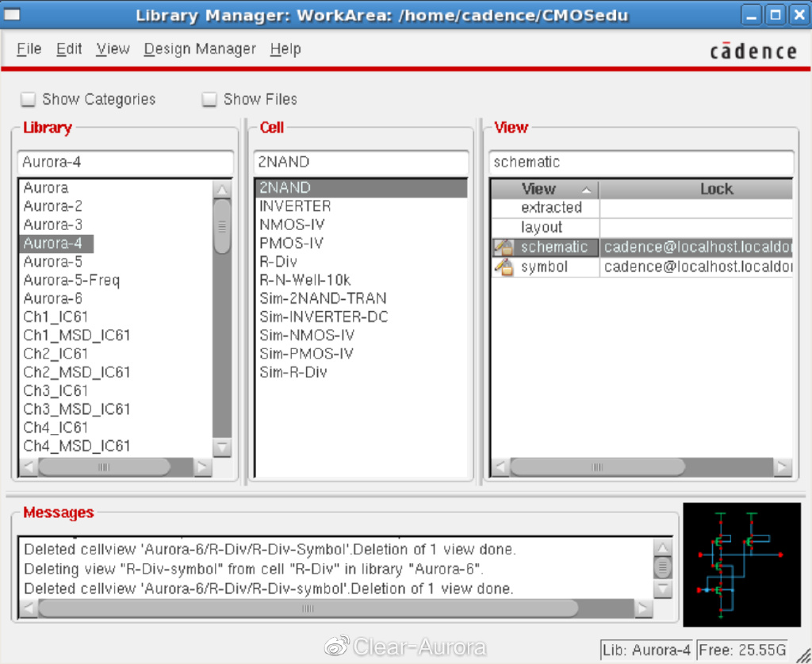Image resolution: width=812 pixels, height=664 pixels.
Task: Click the Library list scroll left arrow
Action: (29, 467)
